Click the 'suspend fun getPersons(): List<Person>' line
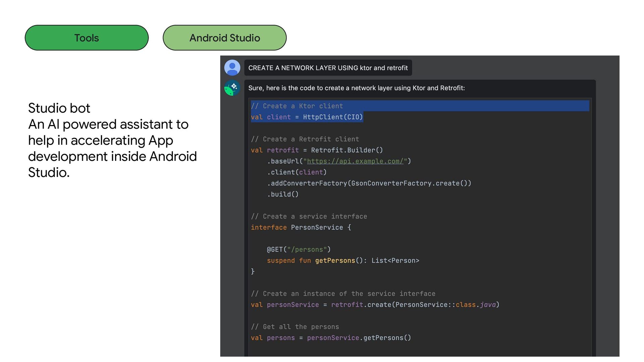 [x=343, y=261]
